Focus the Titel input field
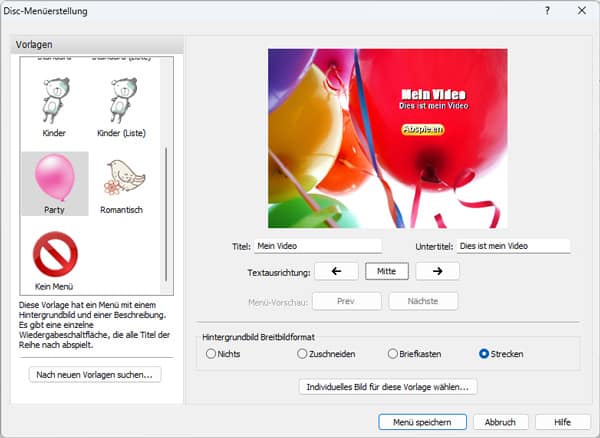 [x=318, y=246]
